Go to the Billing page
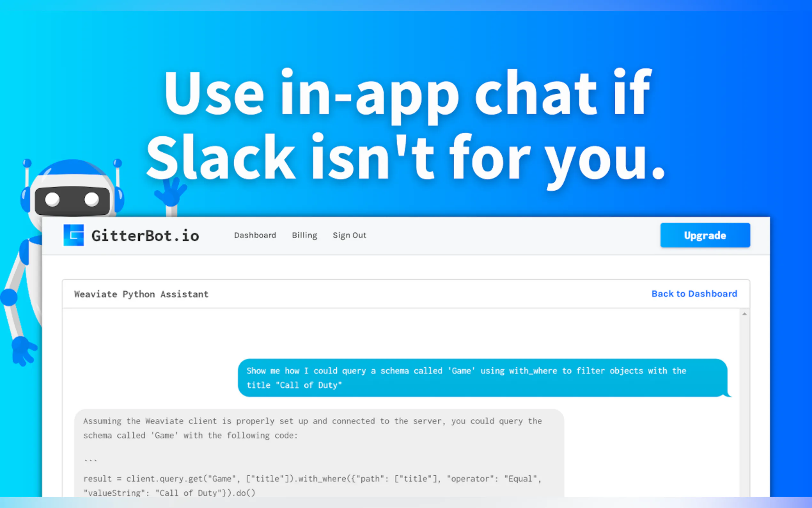Viewport: 812px width, 508px height. click(304, 235)
